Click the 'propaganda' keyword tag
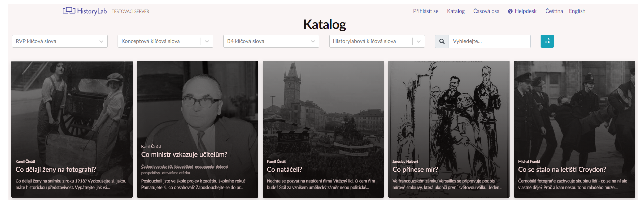Image resolution: width=644 pixels, height=203 pixels. 204,167
